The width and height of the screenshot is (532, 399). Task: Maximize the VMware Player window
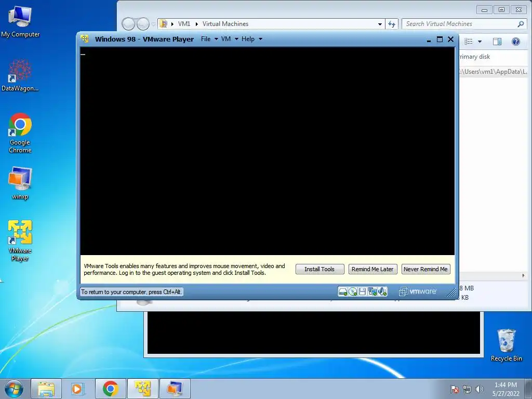440,39
